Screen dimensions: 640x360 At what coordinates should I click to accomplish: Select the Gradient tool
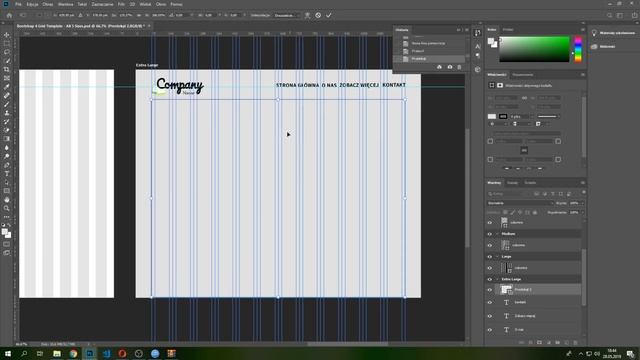[7, 139]
